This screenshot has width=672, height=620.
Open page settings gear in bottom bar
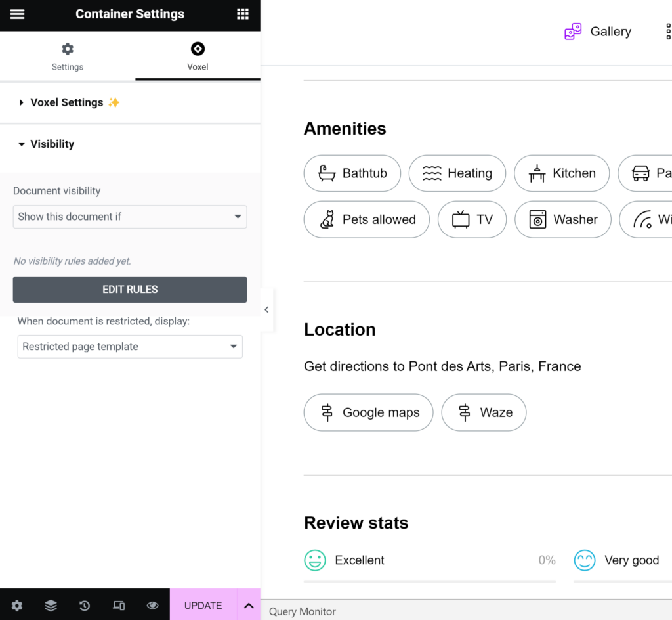pos(17,606)
